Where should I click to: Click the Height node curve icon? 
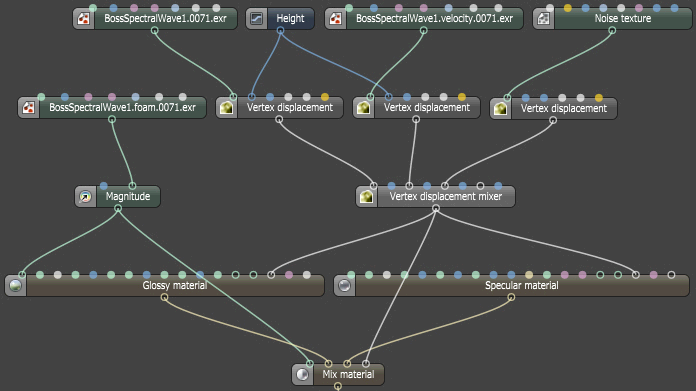click(257, 19)
